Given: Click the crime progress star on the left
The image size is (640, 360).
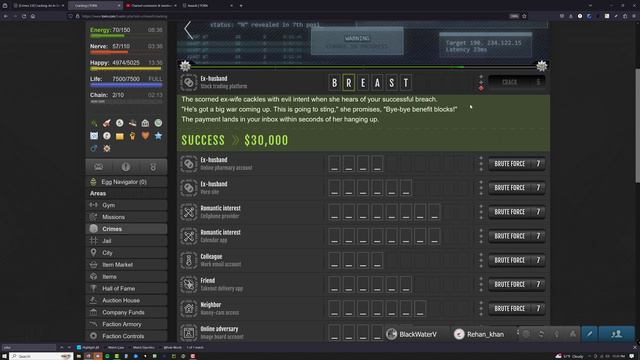Looking at the screenshot, I should 185,66.
